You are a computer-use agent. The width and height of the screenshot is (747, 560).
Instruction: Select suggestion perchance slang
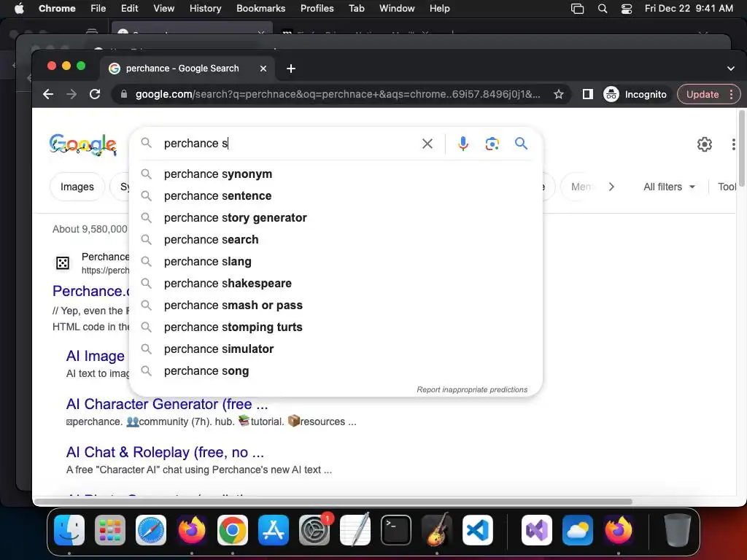pos(336,262)
